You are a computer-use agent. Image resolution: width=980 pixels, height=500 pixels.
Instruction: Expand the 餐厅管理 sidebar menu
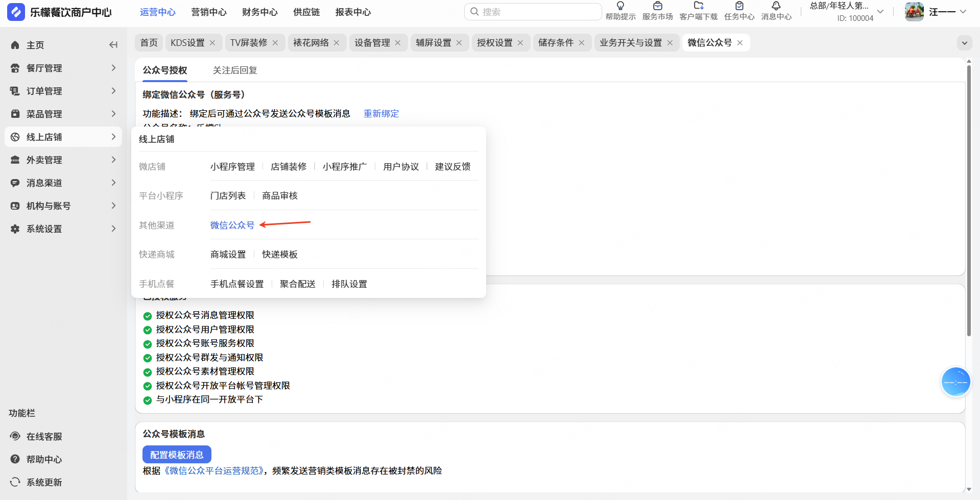63,68
